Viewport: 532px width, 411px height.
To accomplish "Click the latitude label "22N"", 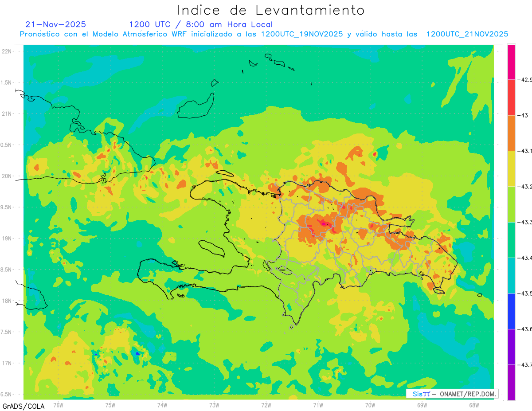I will point(7,51).
